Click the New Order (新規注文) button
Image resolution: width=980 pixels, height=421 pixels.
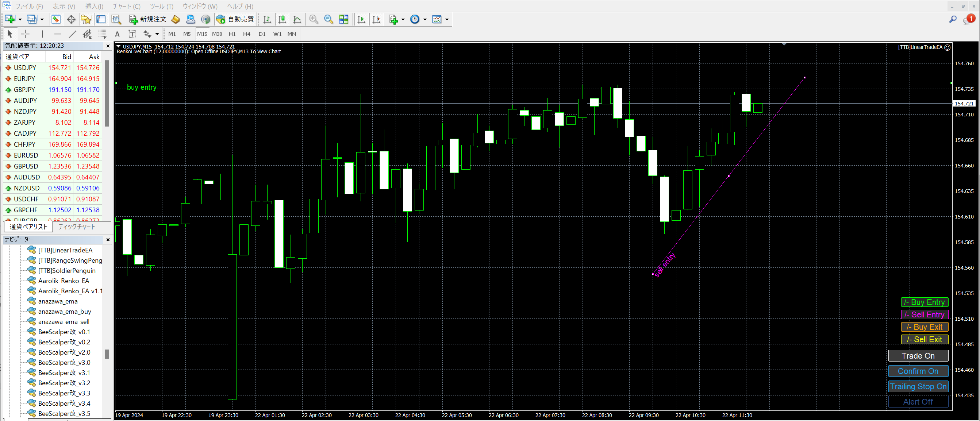coord(148,19)
